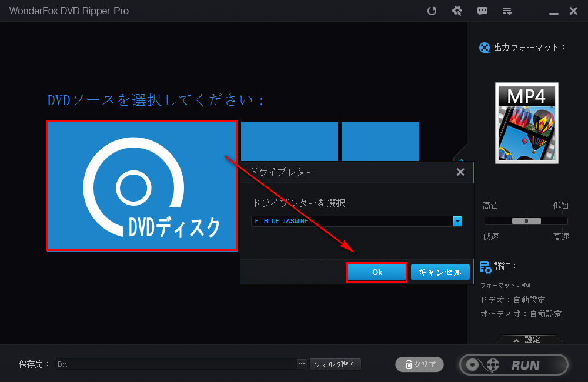Click the ビデオ：自動設定 detail text
Image resolution: width=588 pixels, height=382 pixels.
[513, 300]
